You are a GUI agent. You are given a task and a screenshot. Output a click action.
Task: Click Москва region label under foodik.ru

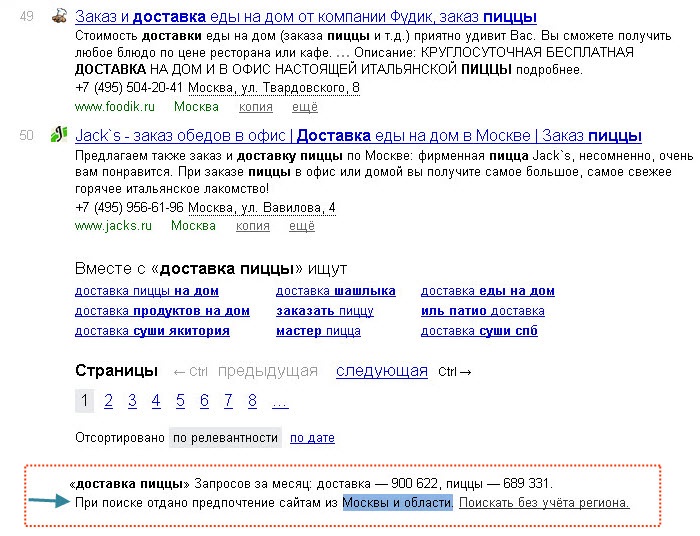click(x=196, y=107)
